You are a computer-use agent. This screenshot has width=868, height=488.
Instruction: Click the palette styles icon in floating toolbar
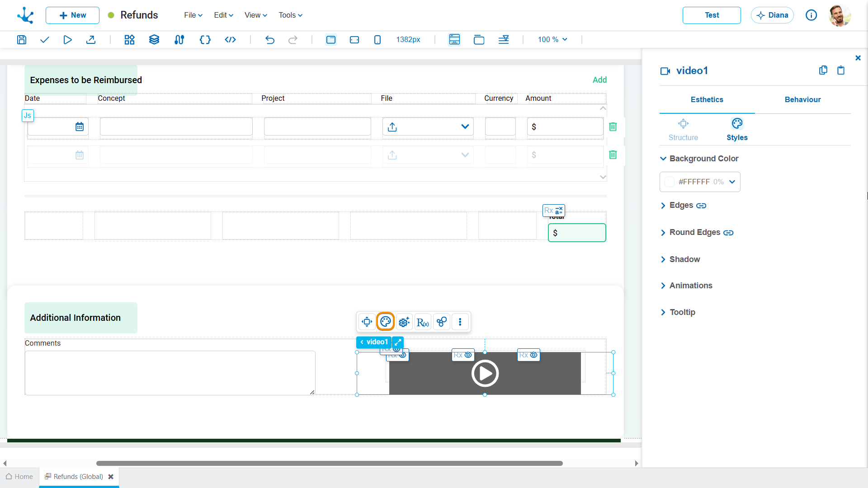[x=385, y=322]
